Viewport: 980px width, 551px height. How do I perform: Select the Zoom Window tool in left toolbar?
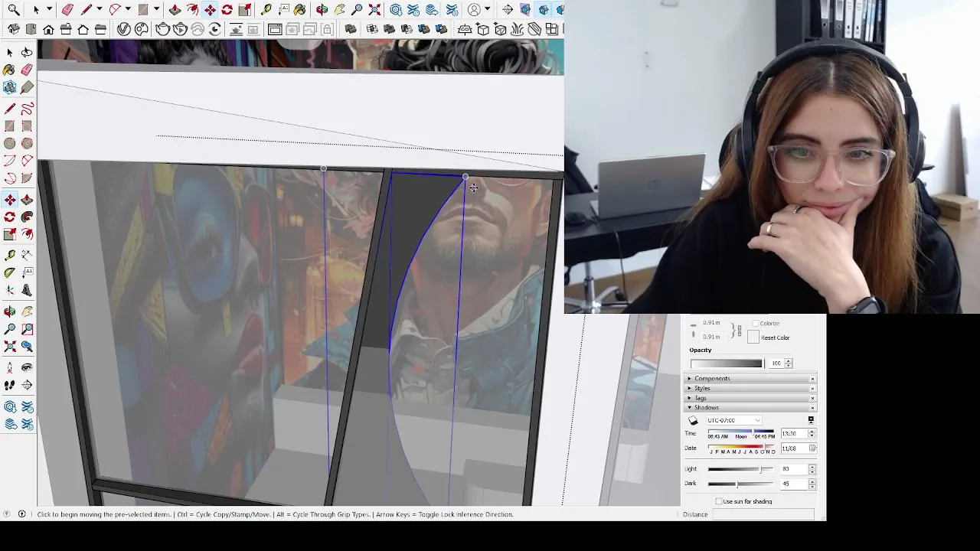27,328
